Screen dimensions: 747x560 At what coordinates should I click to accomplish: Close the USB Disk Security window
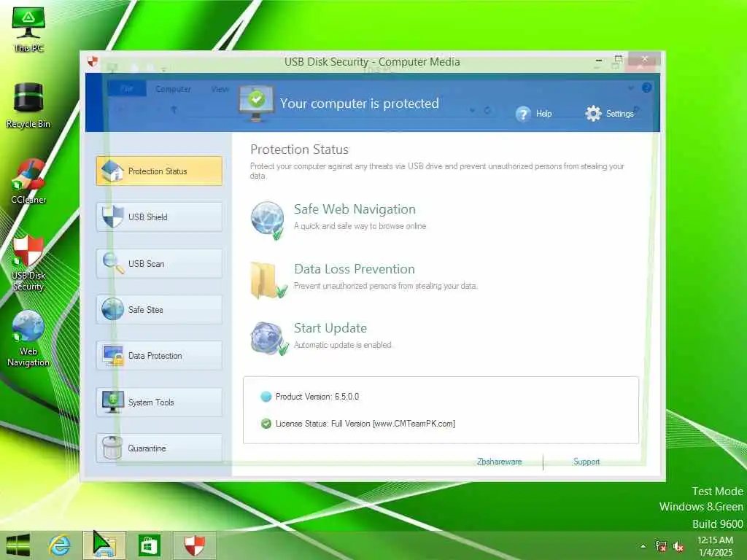pos(645,59)
